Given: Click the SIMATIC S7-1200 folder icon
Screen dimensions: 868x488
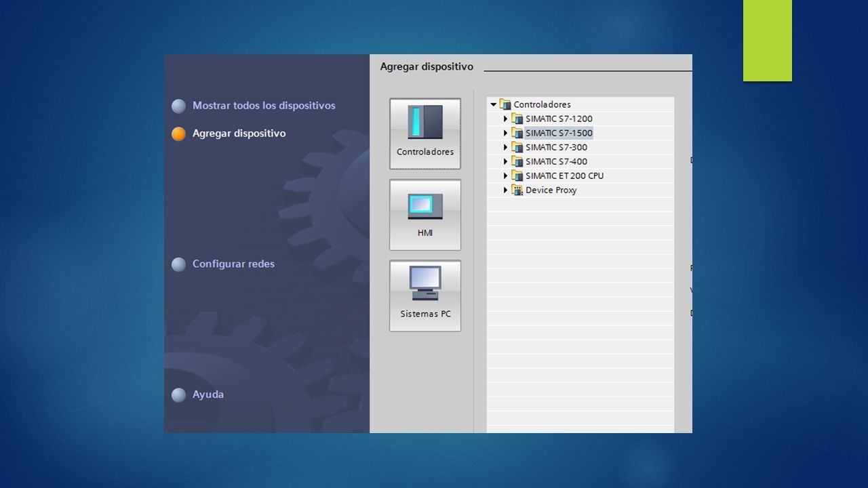Looking at the screenshot, I should click(517, 119).
